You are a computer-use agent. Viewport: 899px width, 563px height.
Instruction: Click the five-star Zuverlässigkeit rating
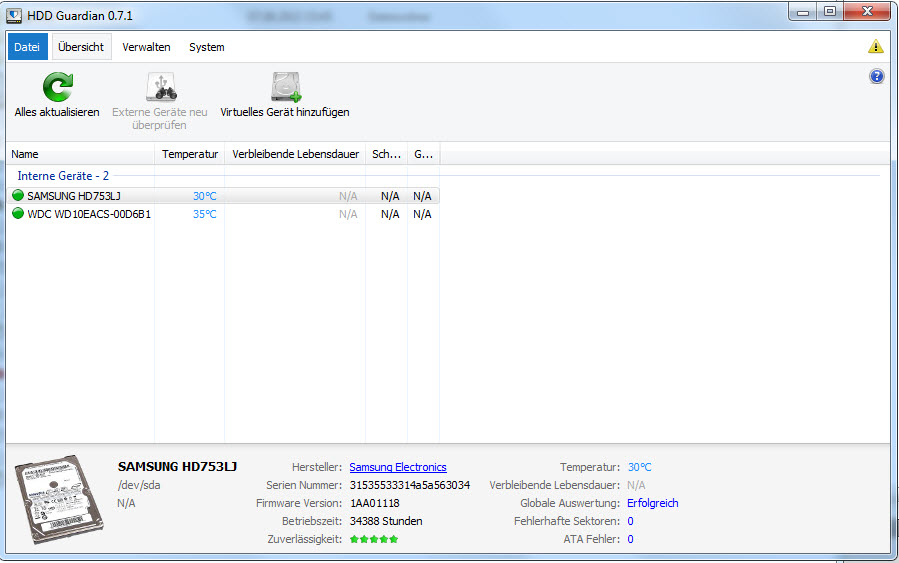coord(373,539)
